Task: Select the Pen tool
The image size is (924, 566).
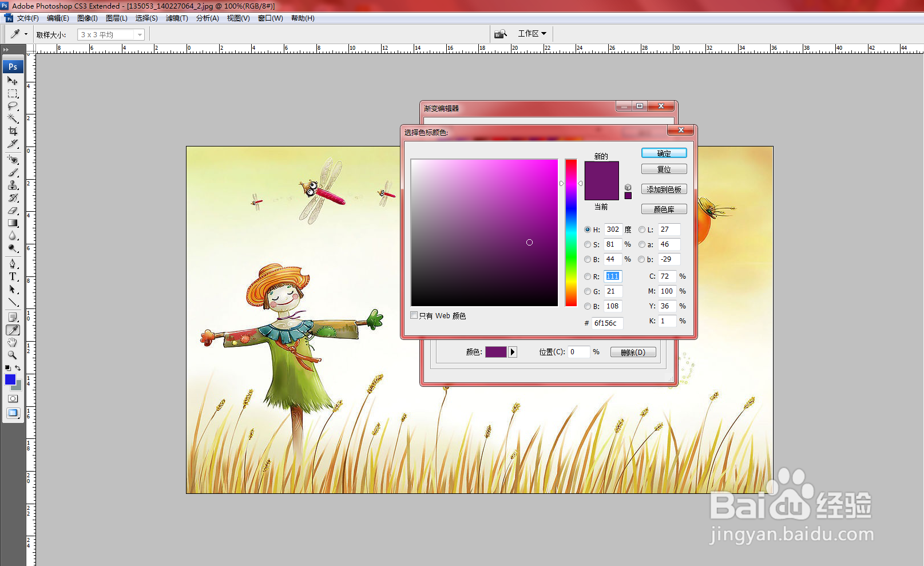Action: click(x=13, y=264)
